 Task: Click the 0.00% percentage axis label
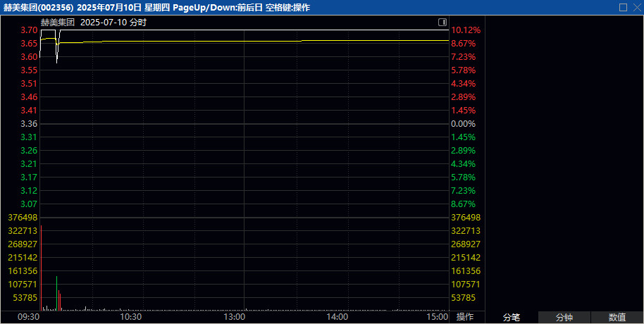463,124
